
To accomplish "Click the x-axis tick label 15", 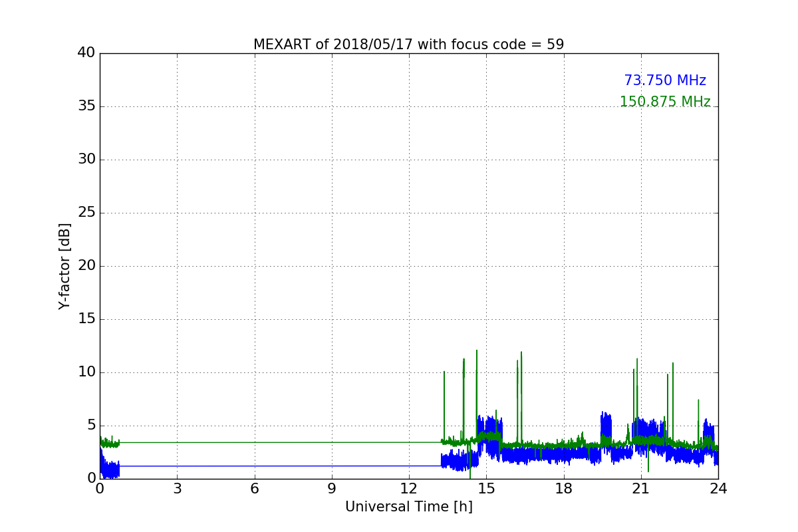I will [486, 489].
